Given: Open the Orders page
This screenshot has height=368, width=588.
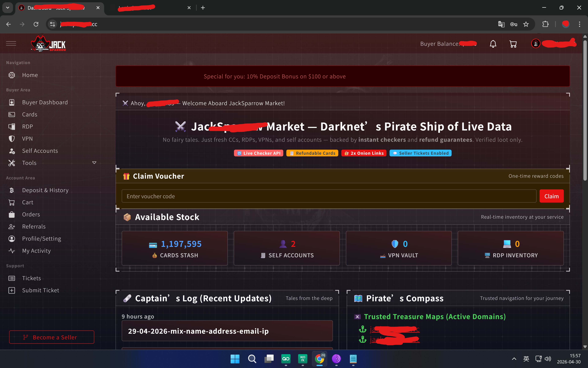Looking at the screenshot, I should pos(31,214).
